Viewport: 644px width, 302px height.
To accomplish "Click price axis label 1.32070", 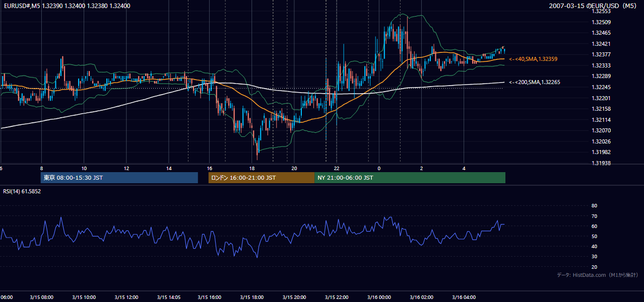I will [601, 130].
